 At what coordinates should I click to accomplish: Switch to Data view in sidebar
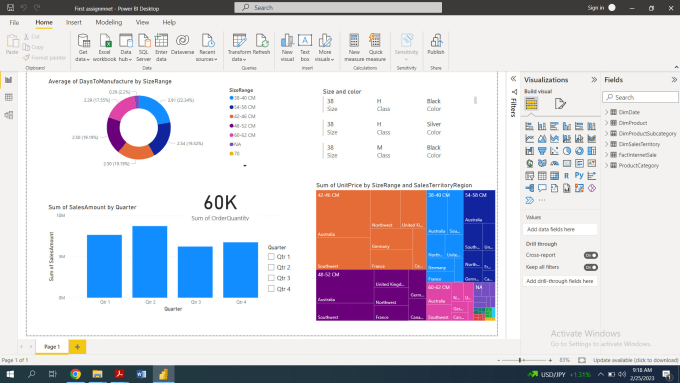9,97
